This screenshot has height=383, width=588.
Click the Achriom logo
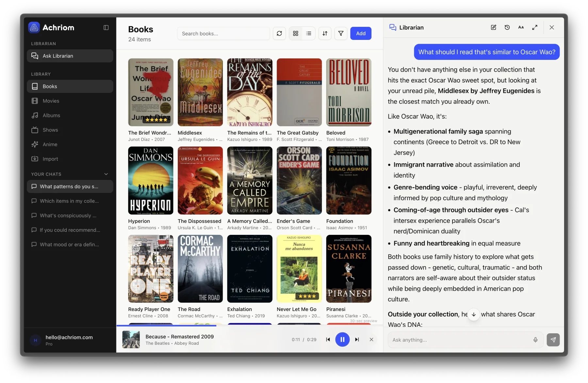click(34, 27)
